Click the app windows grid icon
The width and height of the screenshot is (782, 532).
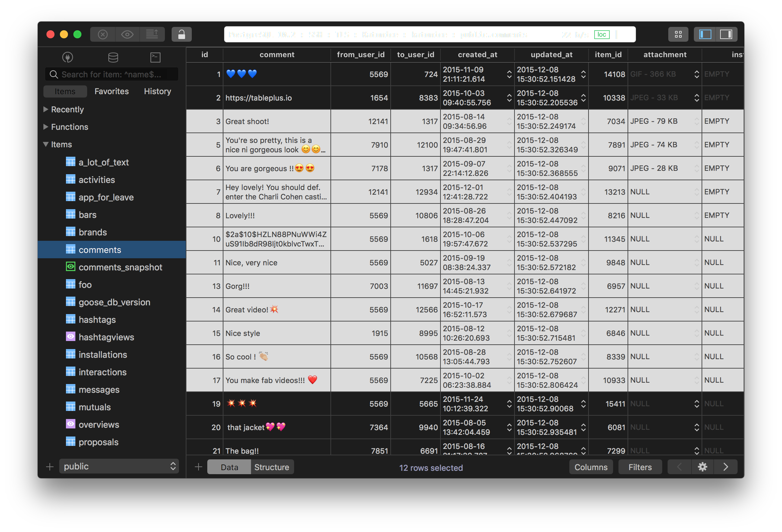tap(678, 34)
